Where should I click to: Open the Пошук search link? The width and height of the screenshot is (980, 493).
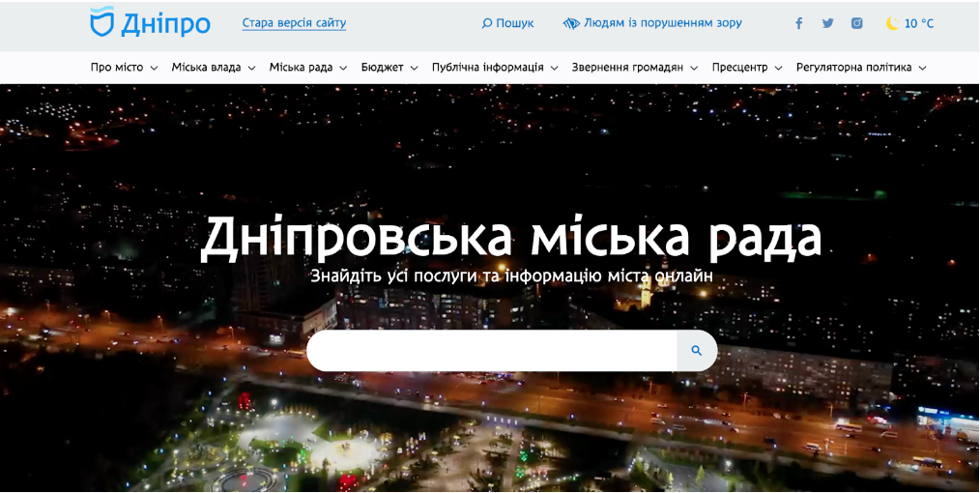pyautogui.click(x=514, y=24)
